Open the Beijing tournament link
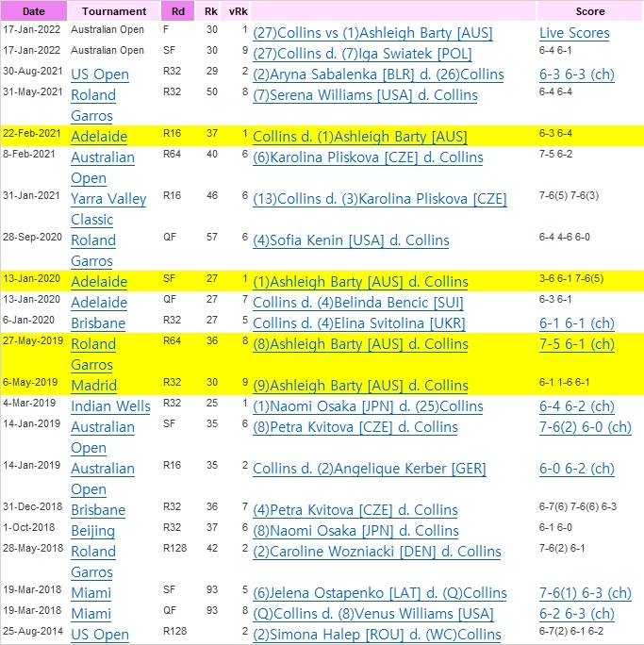 click(92, 531)
